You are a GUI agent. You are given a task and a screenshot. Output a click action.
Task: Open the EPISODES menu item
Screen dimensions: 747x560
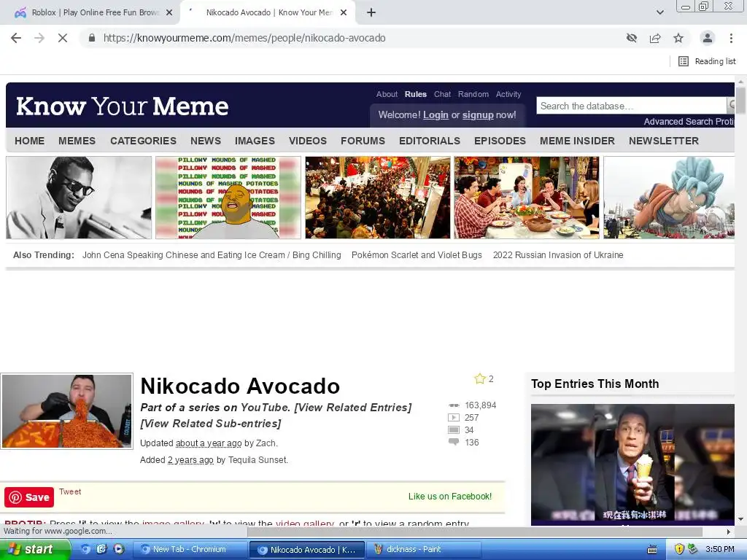(x=500, y=141)
